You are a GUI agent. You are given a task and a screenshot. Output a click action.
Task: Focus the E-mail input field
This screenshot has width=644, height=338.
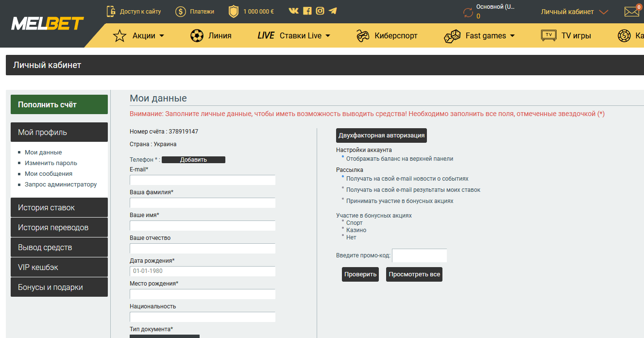coord(203,180)
